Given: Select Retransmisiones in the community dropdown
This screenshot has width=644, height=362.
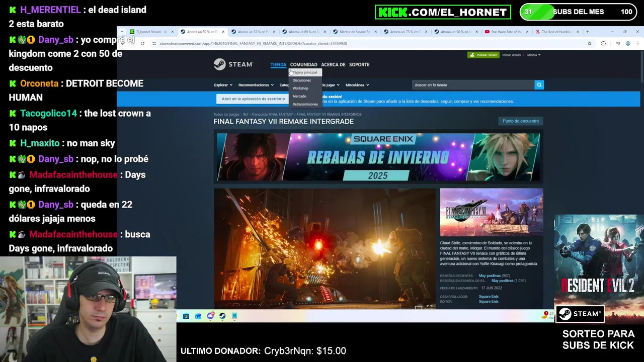Looking at the screenshot, I should point(305,105).
